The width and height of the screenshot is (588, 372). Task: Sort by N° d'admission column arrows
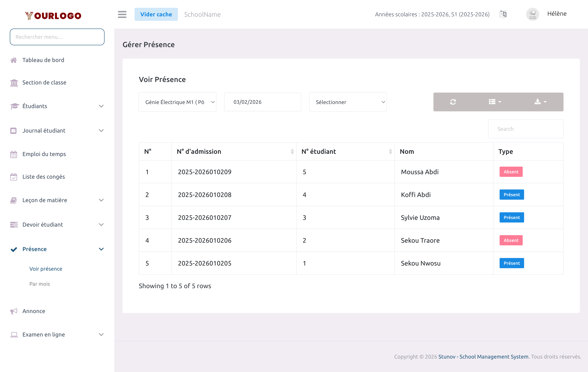coord(292,152)
